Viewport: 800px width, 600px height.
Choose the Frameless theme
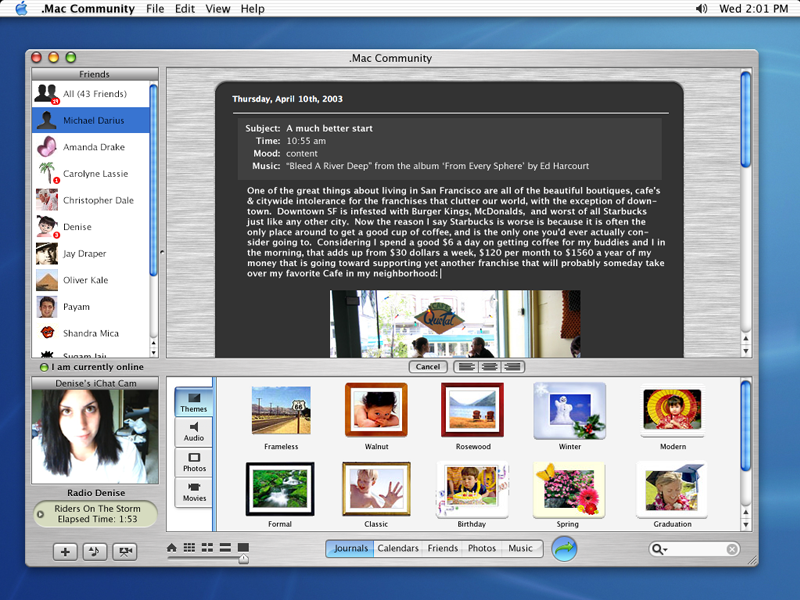[x=281, y=410]
